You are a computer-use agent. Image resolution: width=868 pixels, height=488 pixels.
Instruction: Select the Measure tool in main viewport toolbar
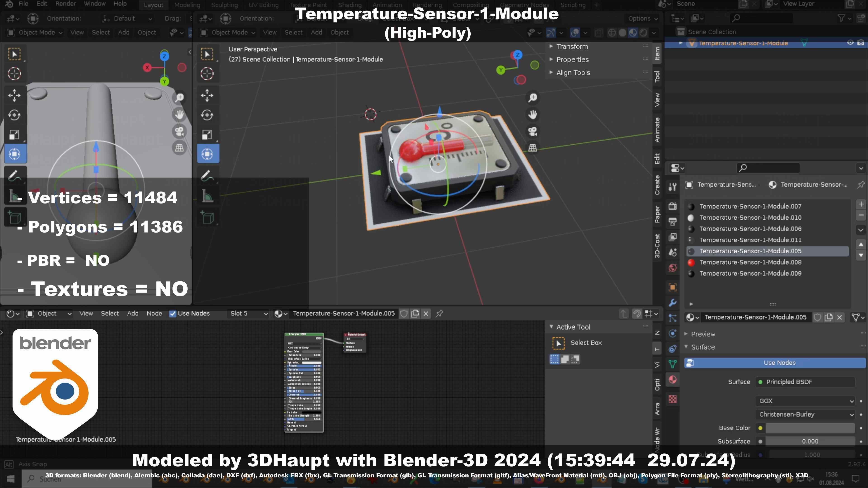(x=207, y=196)
